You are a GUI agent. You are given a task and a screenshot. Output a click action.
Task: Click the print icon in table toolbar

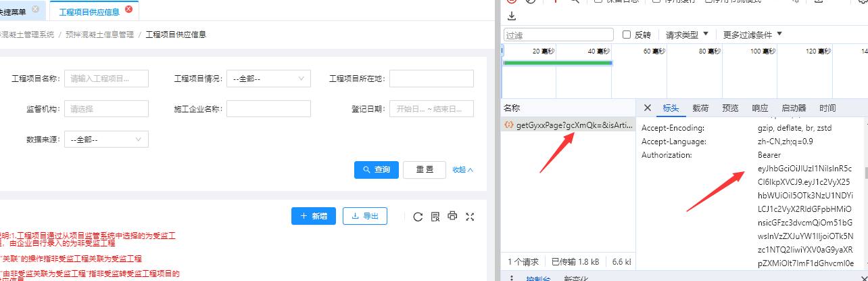(453, 217)
